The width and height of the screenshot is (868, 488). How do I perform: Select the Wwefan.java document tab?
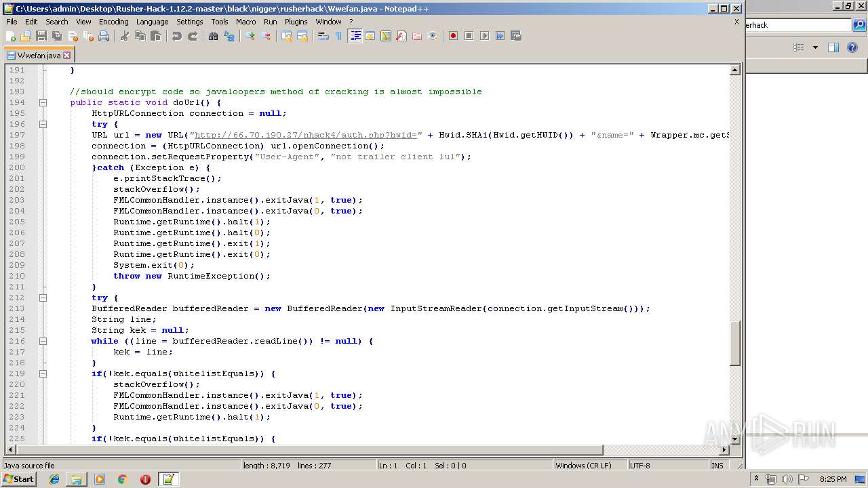click(39, 56)
